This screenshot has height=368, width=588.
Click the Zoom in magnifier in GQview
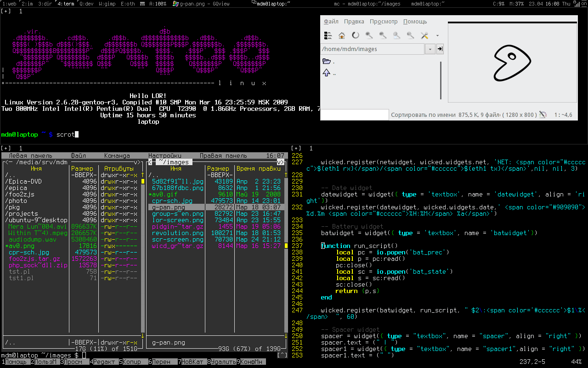[369, 35]
